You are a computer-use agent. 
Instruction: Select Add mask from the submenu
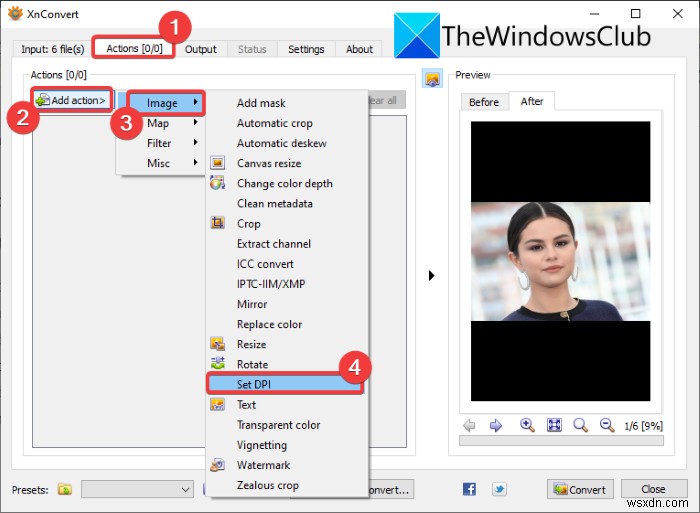[x=287, y=103]
